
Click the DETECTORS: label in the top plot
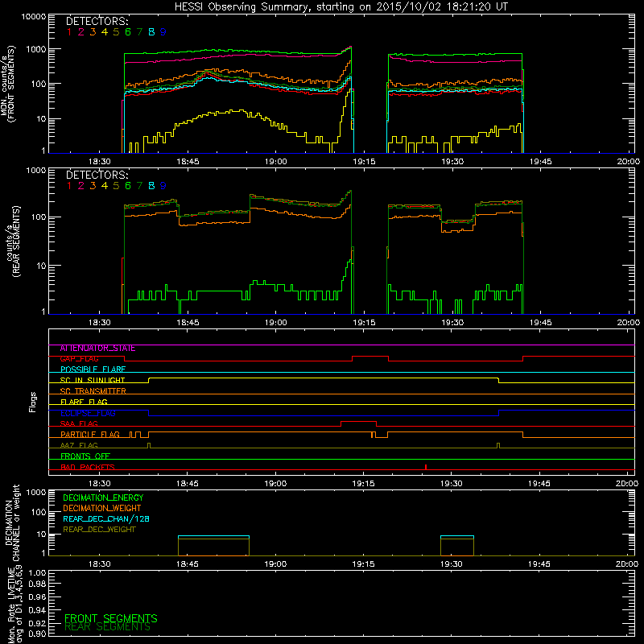(x=97, y=22)
